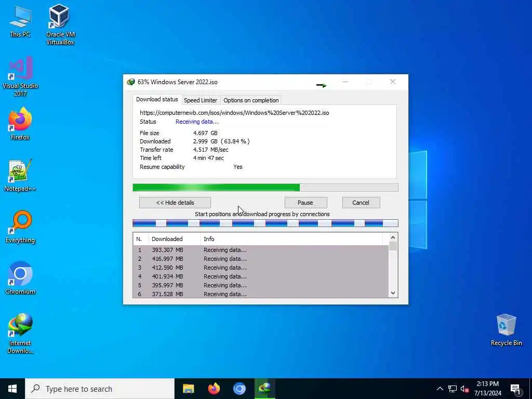532x399 pixels.
Task: Select connection row 2 with 416.997 MB
Action: (261, 259)
